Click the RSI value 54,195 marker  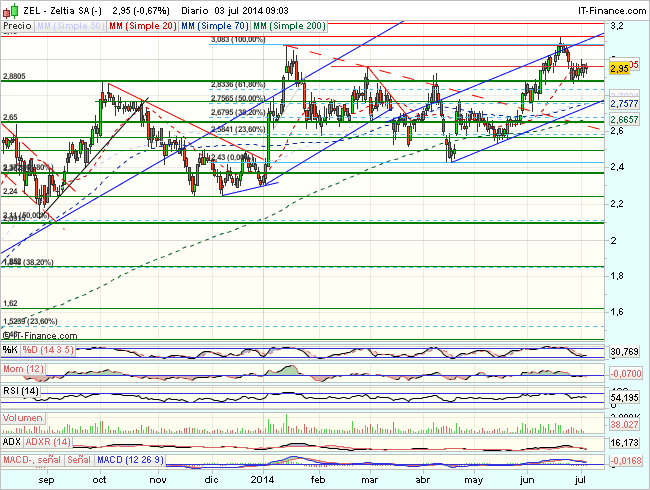tap(623, 398)
